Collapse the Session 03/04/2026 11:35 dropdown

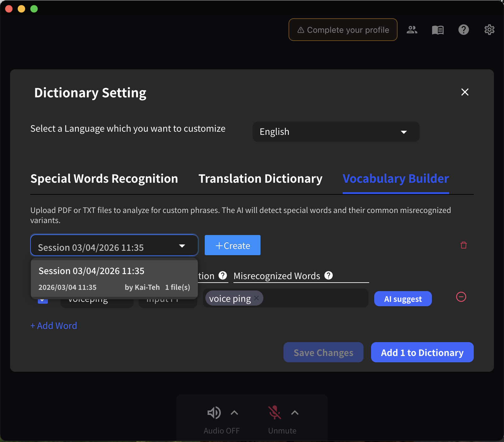coord(114,245)
